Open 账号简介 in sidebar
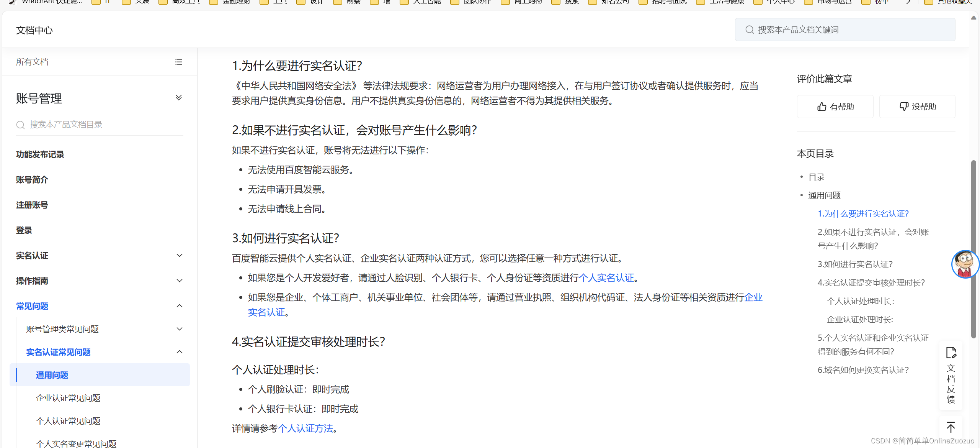 pyautogui.click(x=32, y=180)
